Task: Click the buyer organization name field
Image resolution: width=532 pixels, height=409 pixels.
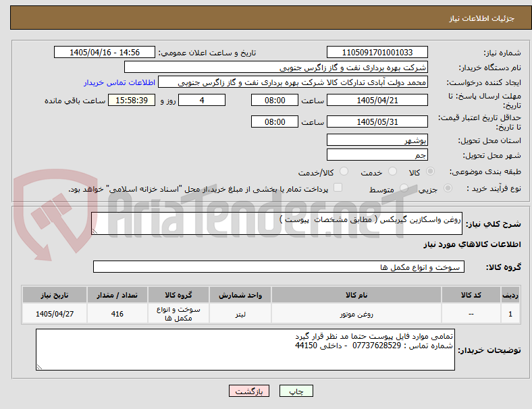Action: pos(276,67)
